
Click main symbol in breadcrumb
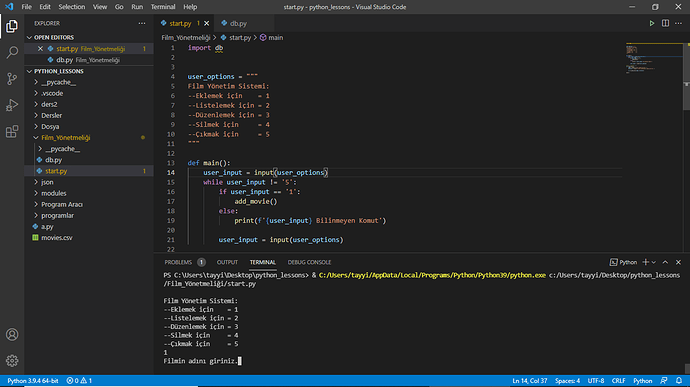pyautogui.click(x=272, y=37)
